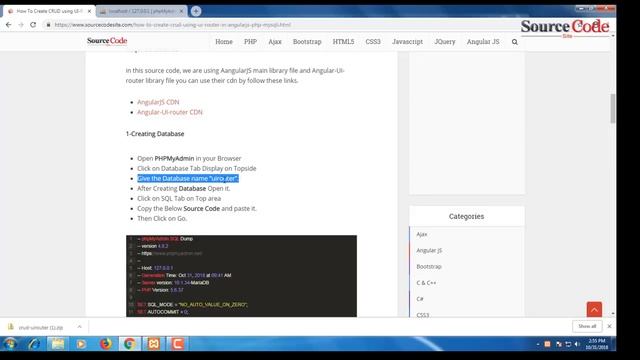Click the page vertical scrollbar thumb
This screenshot has height=360, width=640.
[613, 108]
